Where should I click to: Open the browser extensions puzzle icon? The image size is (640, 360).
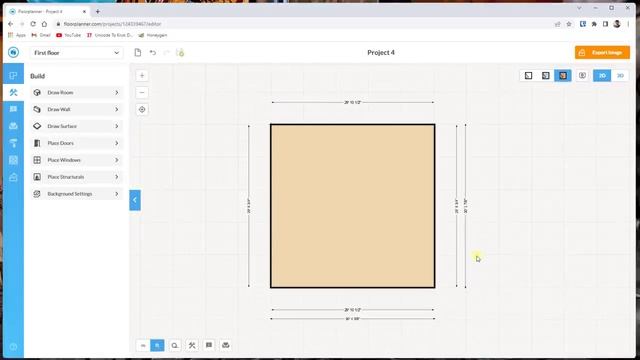(594, 24)
